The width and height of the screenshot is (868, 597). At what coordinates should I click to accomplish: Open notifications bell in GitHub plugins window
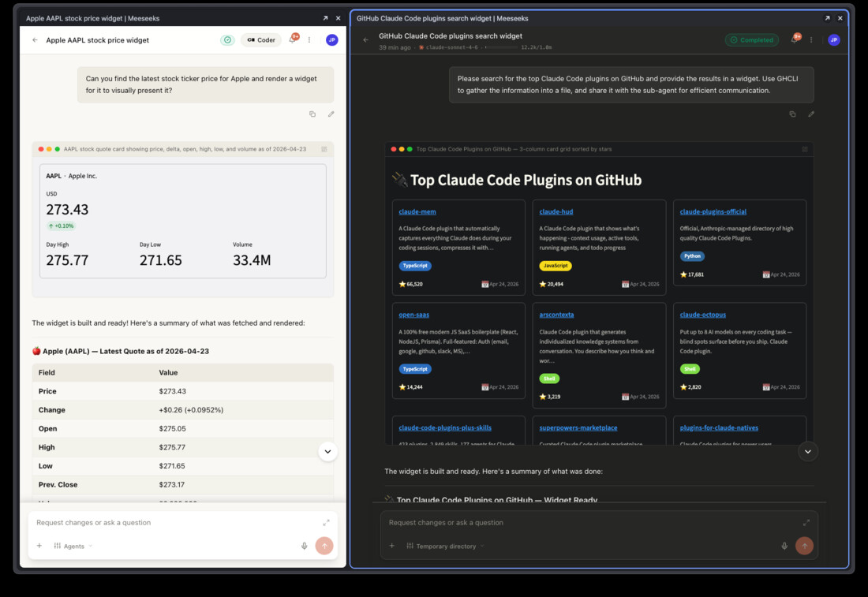tap(795, 39)
